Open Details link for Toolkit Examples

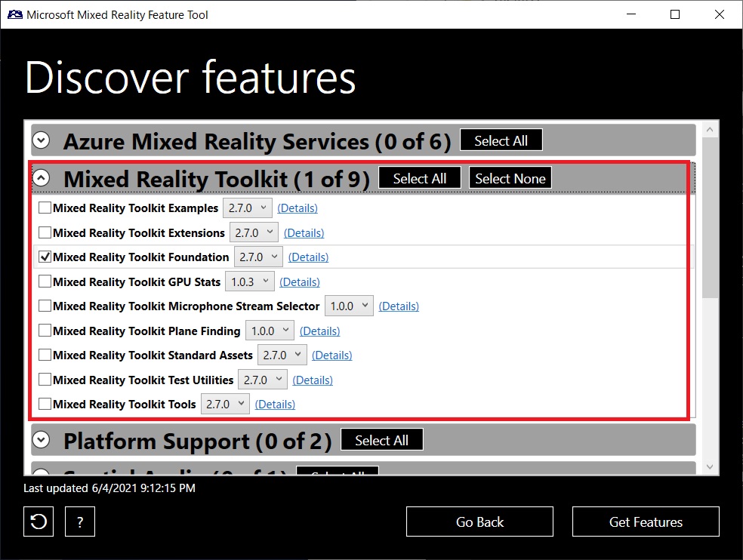click(x=298, y=208)
